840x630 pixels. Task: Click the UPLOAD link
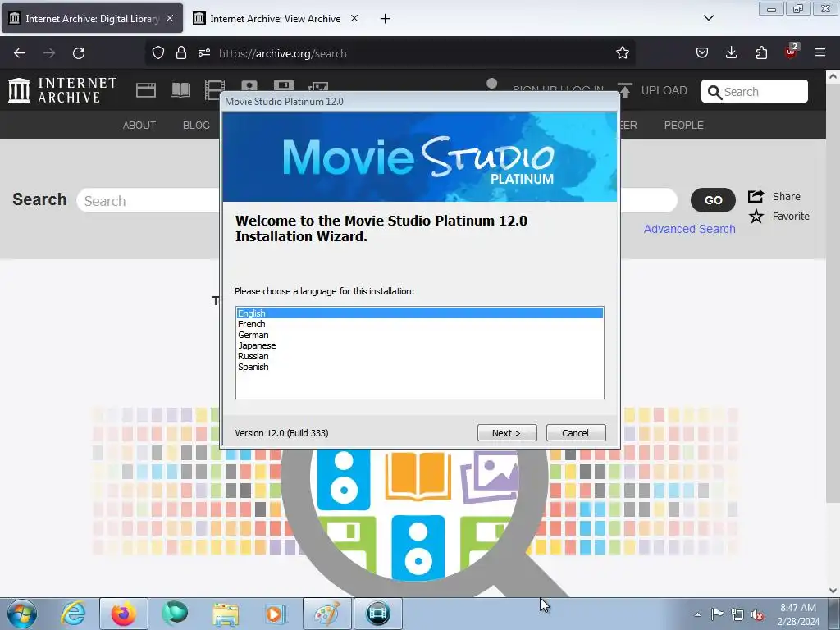click(x=652, y=90)
